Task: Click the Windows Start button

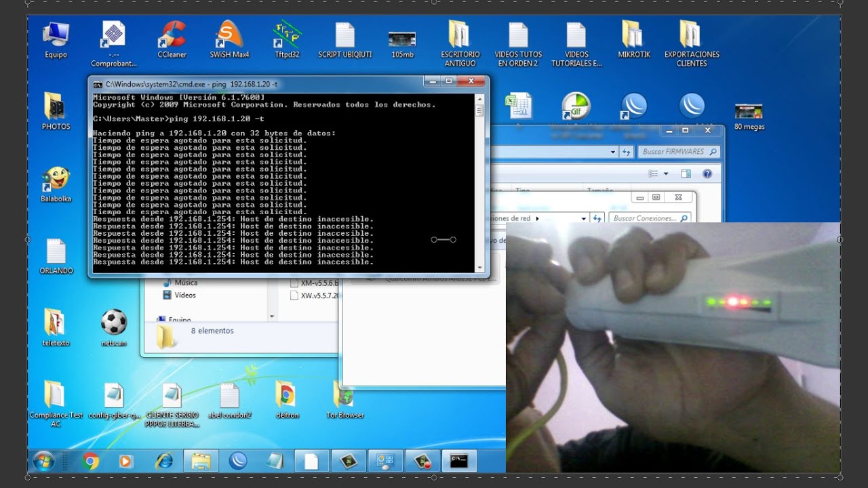Action: [43, 462]
